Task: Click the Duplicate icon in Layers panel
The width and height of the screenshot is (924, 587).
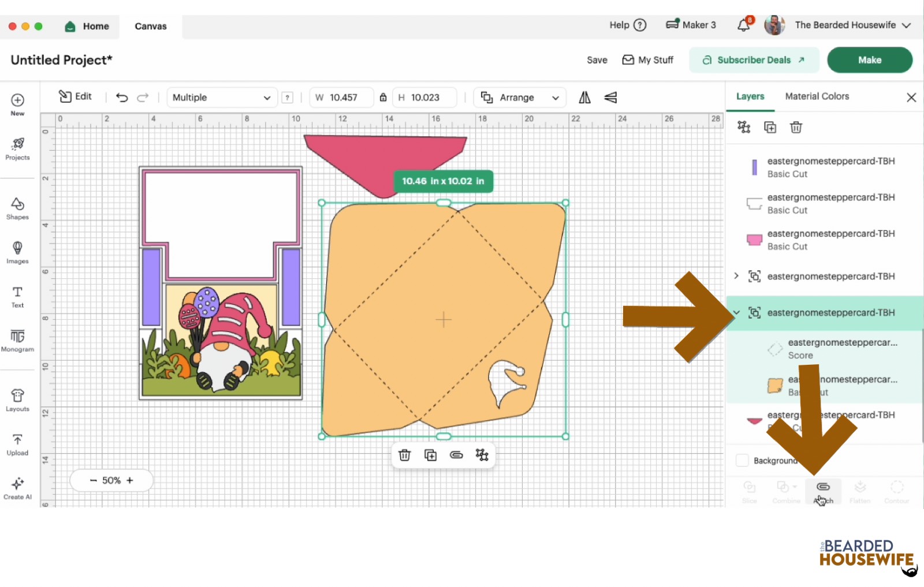Action: (770, 127)
